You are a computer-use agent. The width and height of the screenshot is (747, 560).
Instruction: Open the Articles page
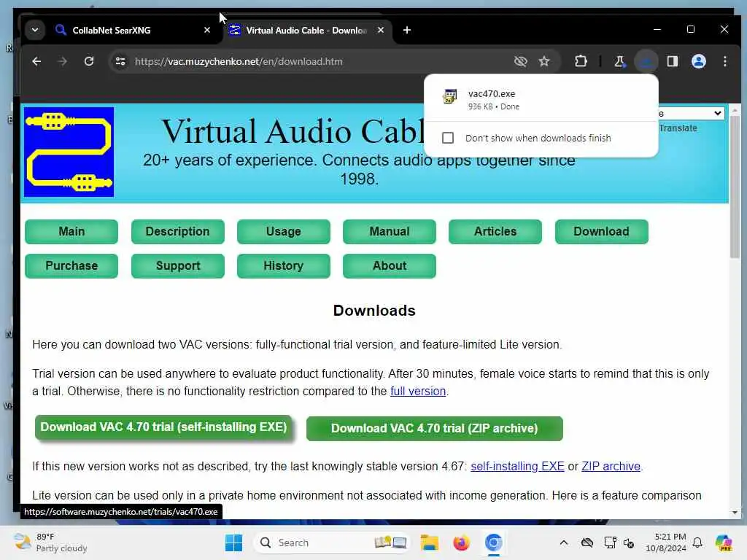point(495,231)
